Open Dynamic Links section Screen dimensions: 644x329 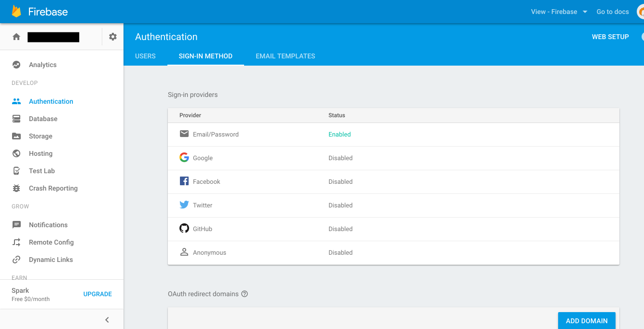click(x=51, y=260)
